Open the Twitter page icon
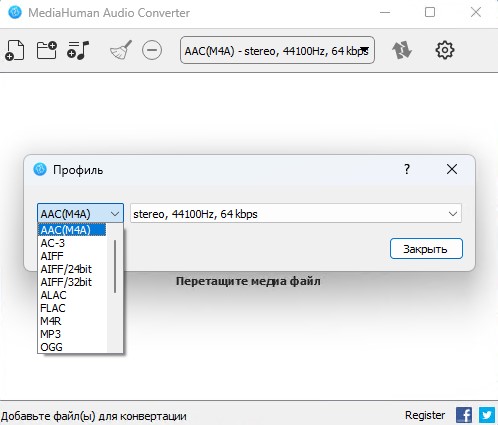The image size is (498, 425). pos(487,415)
